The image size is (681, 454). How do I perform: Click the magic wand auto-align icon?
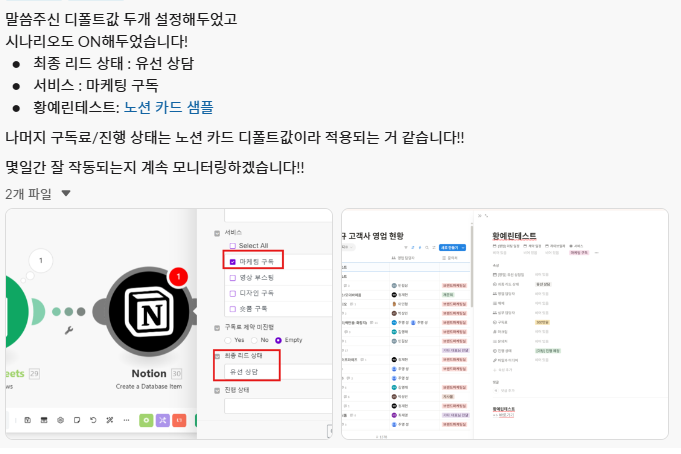[109, 420]
